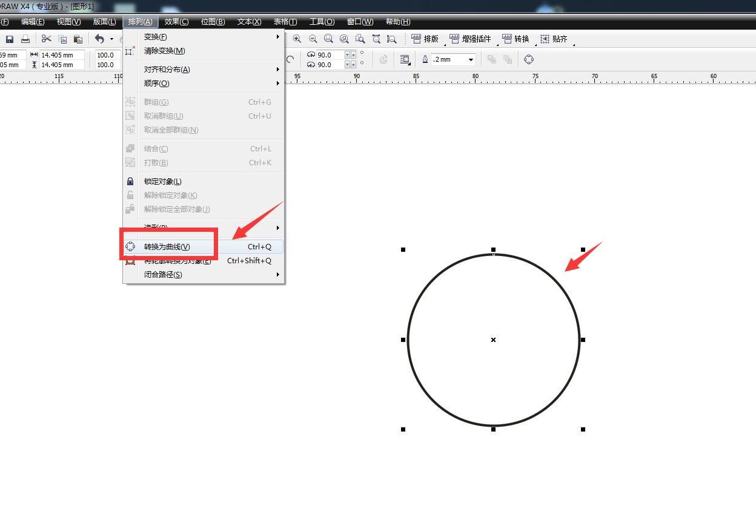Choose 转换为曲线(V) menu item
This screenshot has width=756, height=532.
[167, 247]
